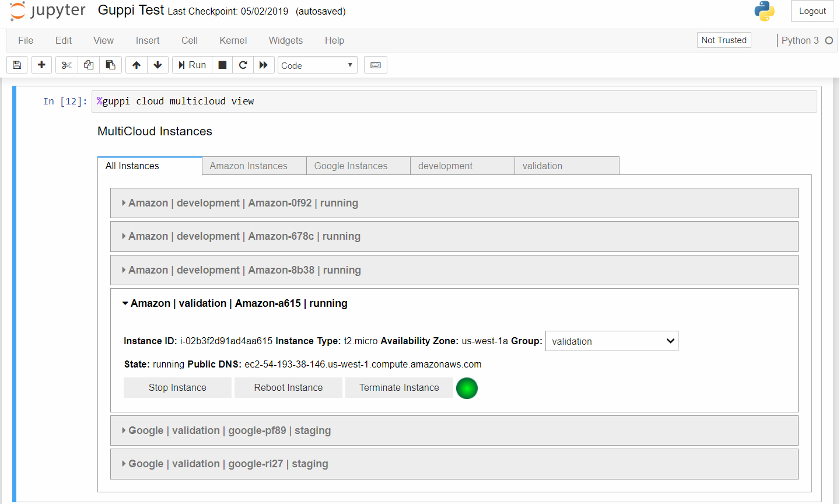Collapse the Amazon-a615 instance row
The width and height of the screenshot is (840, 504).
(454, 303)
